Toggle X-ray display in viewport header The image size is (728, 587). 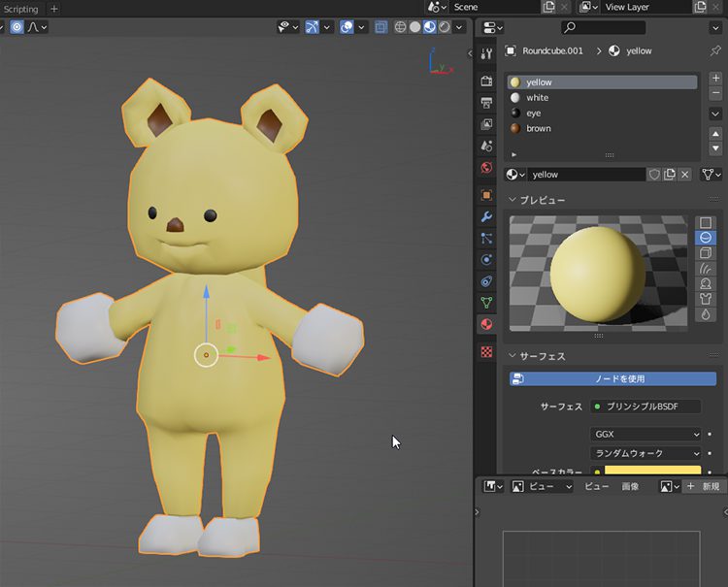tap(381, 27)
